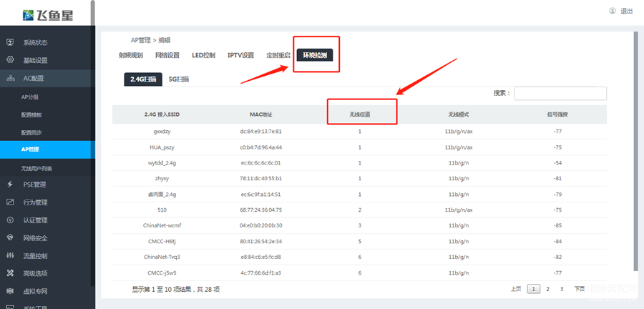Click the 基础设置 gear icon
Viewport: 644px width, 309px height.
coord(11,60)
